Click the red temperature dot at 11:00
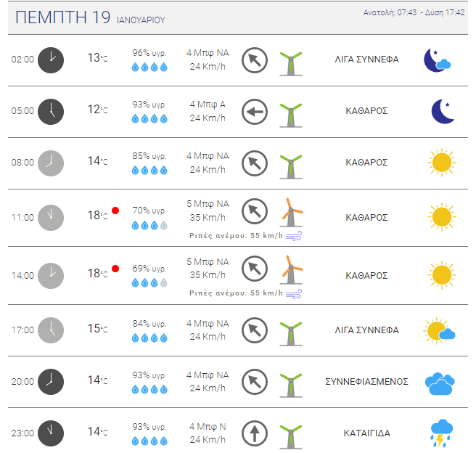476x453 pixels. 115,211
